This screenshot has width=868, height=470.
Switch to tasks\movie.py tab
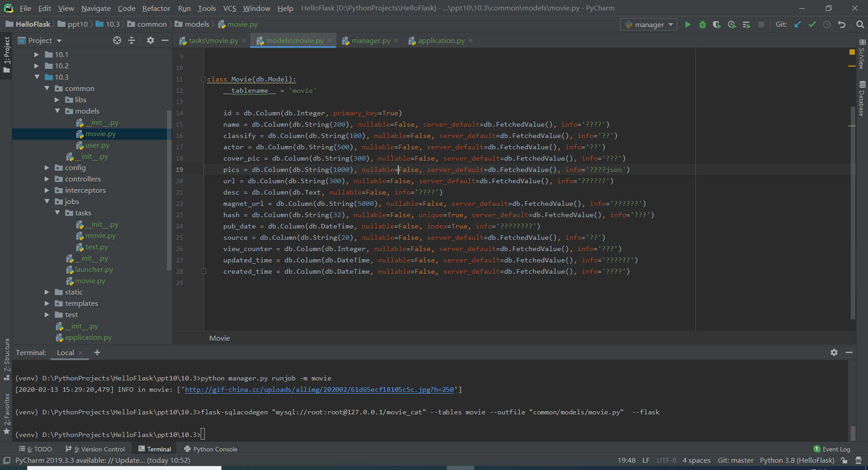(x=213, y=41)
